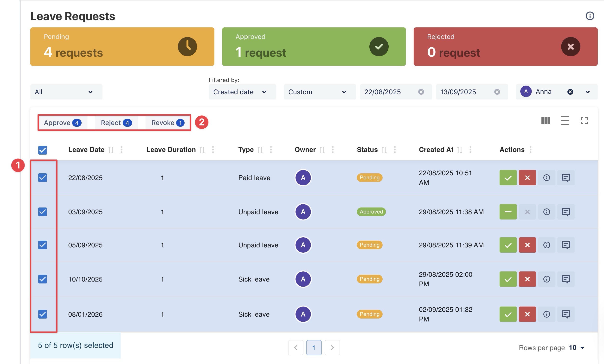
Task: Deselect the 22/08/2025 row checkbox
Action: point(42,178)
